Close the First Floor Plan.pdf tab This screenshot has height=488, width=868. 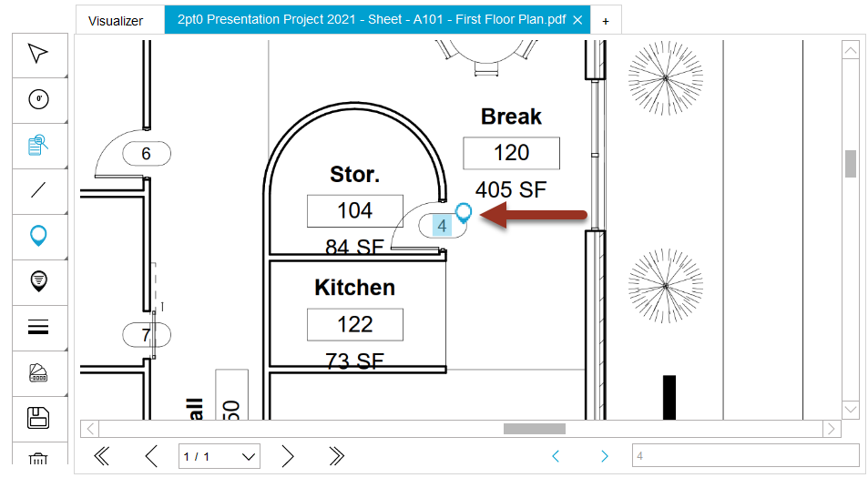tap(577, 20)
